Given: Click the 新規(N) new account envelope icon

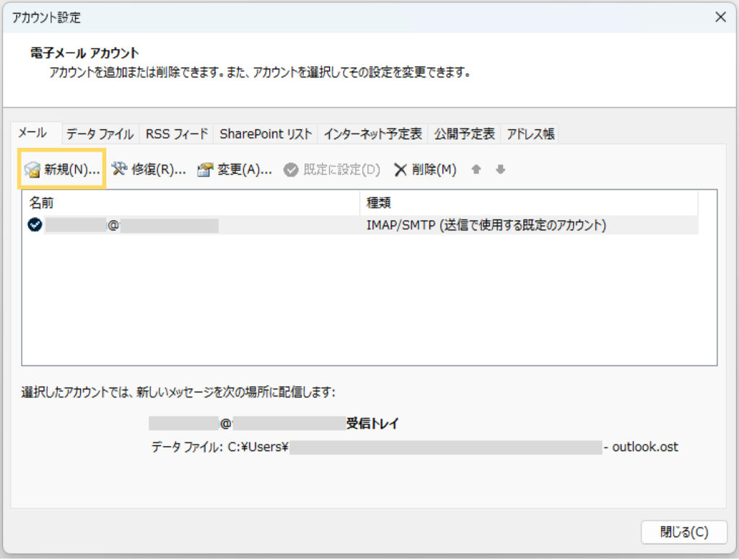Looking at the screenshot, I should (x=32, y=170).
